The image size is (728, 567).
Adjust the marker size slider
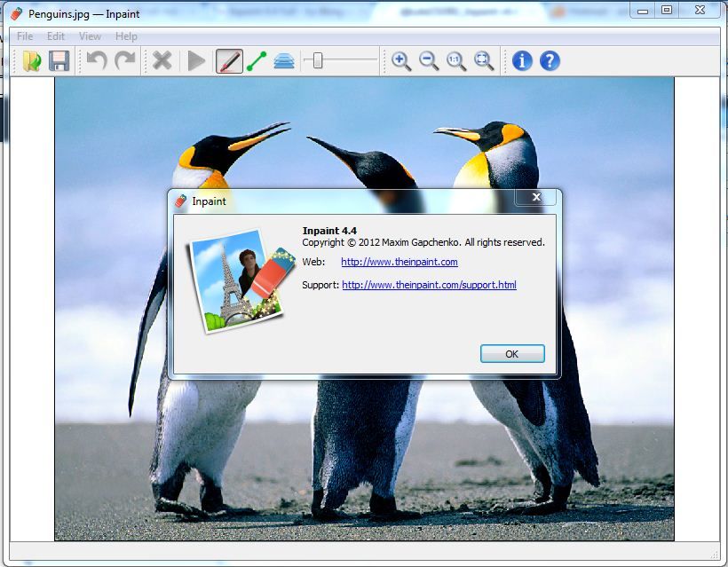point(317,60)
